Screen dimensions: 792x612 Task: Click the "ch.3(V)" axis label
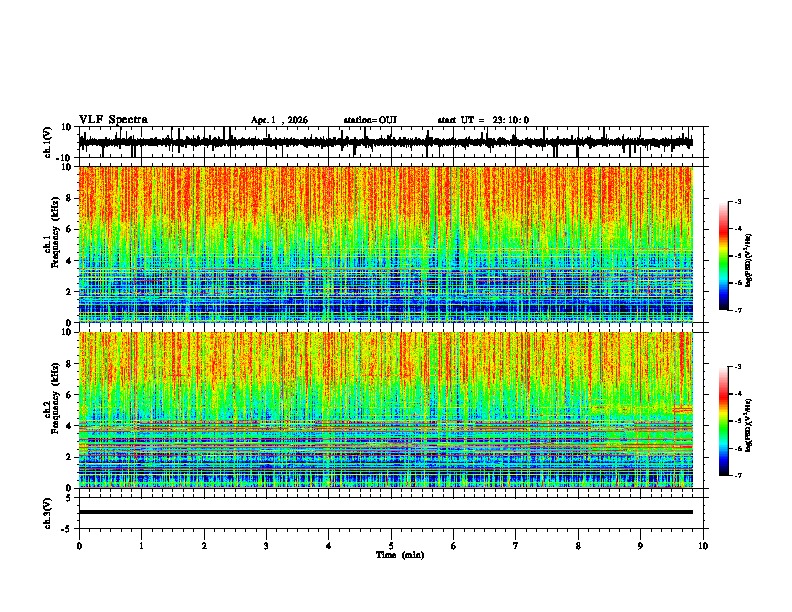(x=47, y=513)
